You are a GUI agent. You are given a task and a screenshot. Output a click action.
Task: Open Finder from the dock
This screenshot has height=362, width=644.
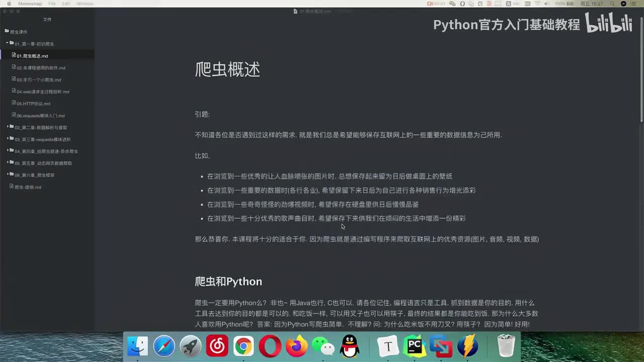(138, 346)
